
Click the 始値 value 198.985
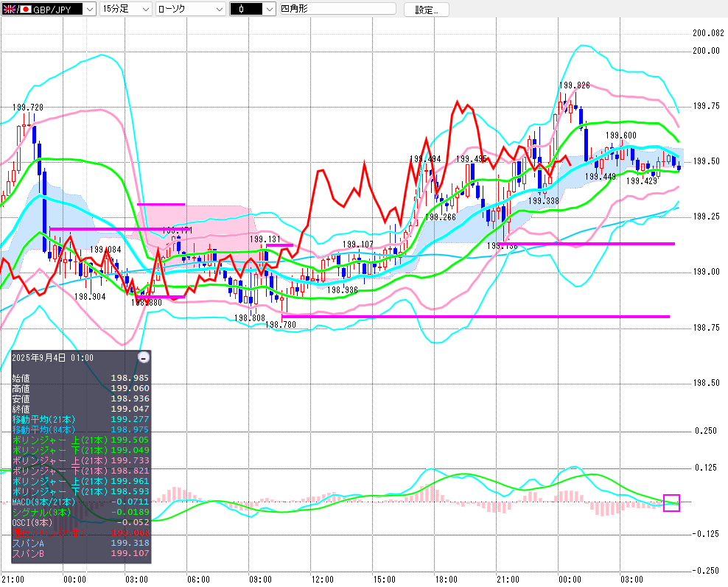[x=130, y=378]
